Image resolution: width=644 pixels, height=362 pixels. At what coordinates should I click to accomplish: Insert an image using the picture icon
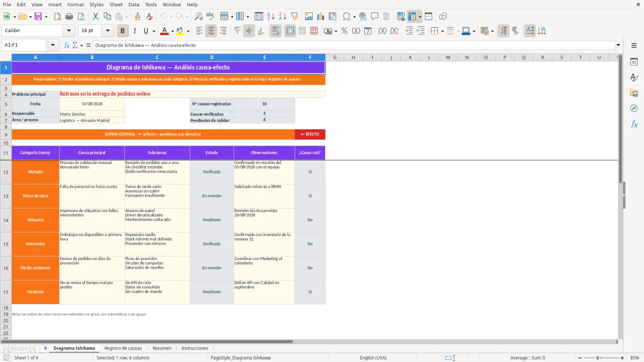point(309,16)
